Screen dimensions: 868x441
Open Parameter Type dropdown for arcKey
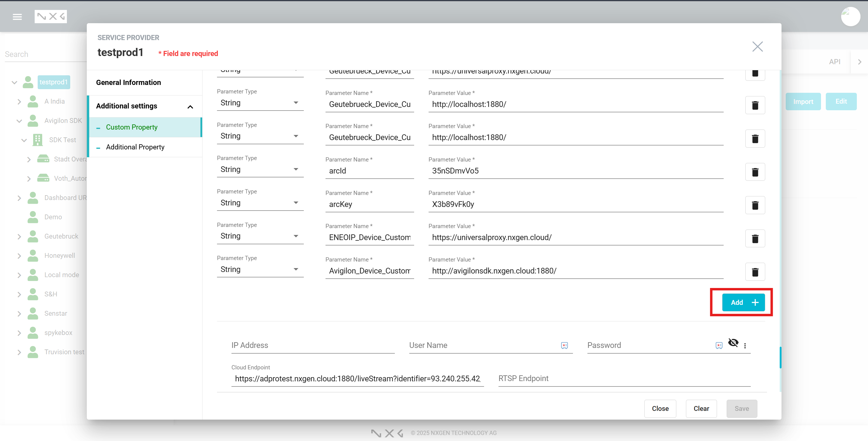tap(260, 203)
